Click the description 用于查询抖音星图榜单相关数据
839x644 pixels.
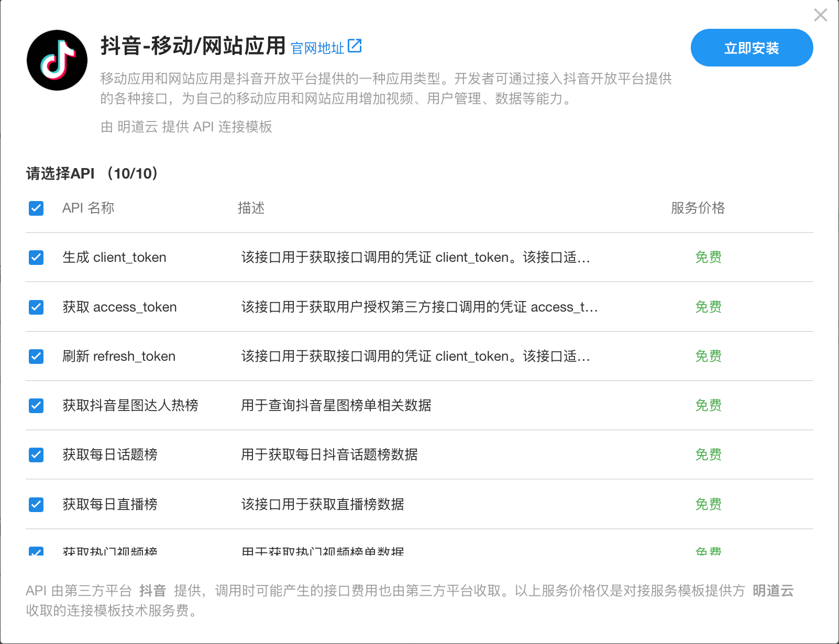point(336,406)
